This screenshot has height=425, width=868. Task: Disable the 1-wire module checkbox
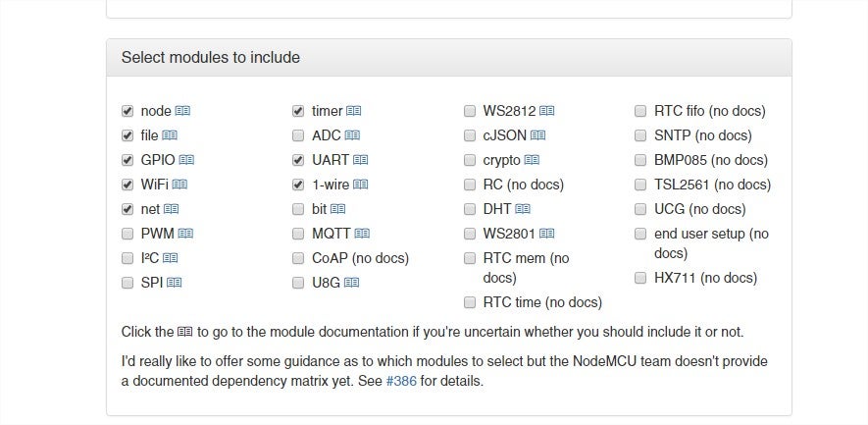coord(298,185)
